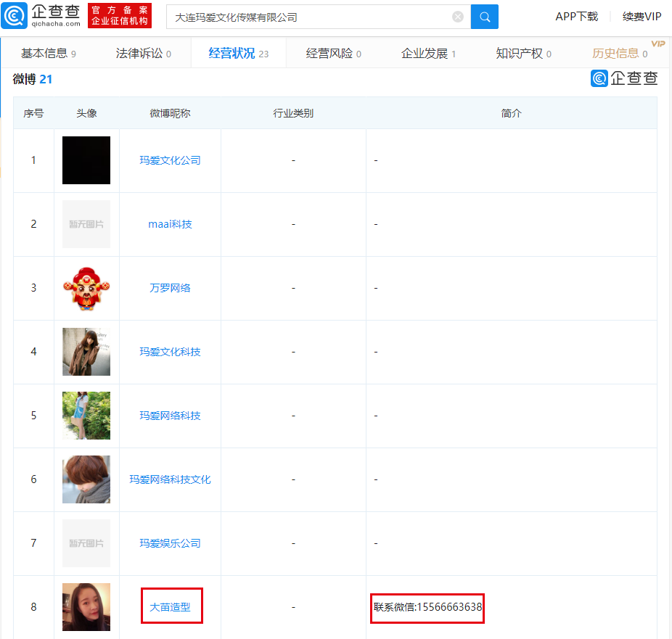Open the 法律诉讼 tab

coord(139,53)
